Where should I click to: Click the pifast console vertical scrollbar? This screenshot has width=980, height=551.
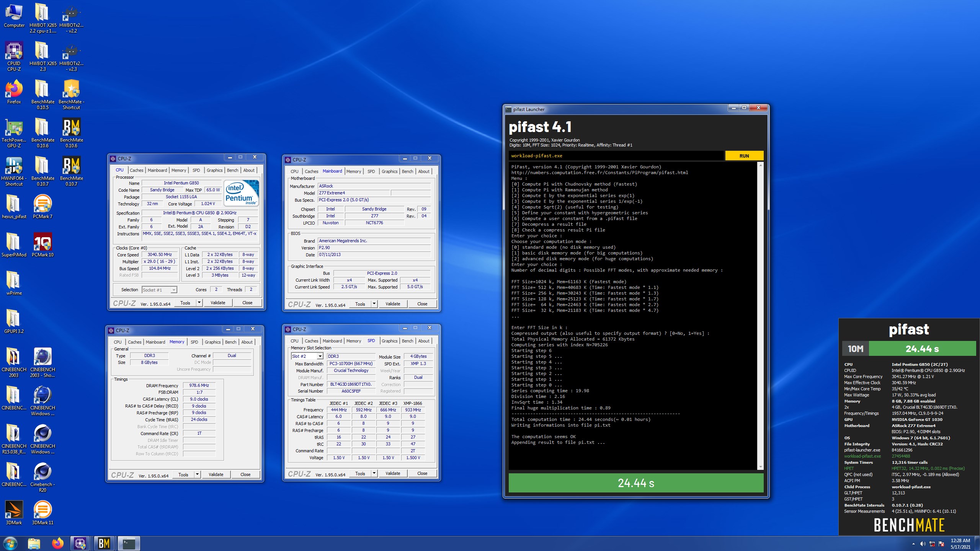[761, 316]
